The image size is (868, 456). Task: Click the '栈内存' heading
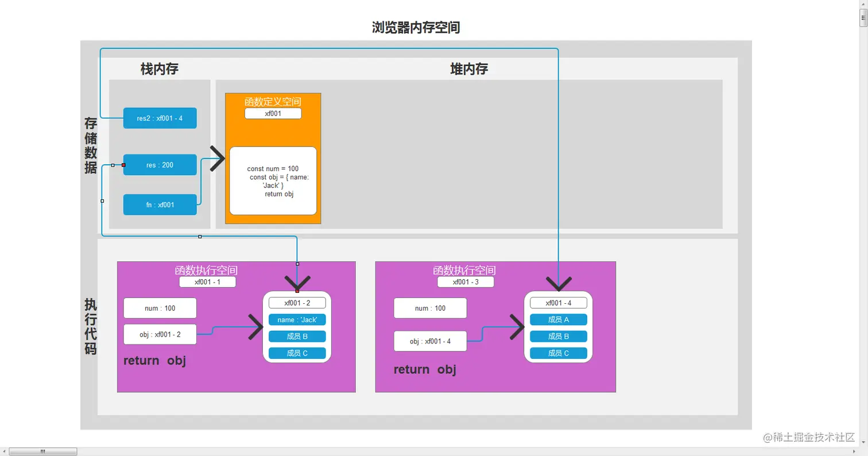pos(160,69)
